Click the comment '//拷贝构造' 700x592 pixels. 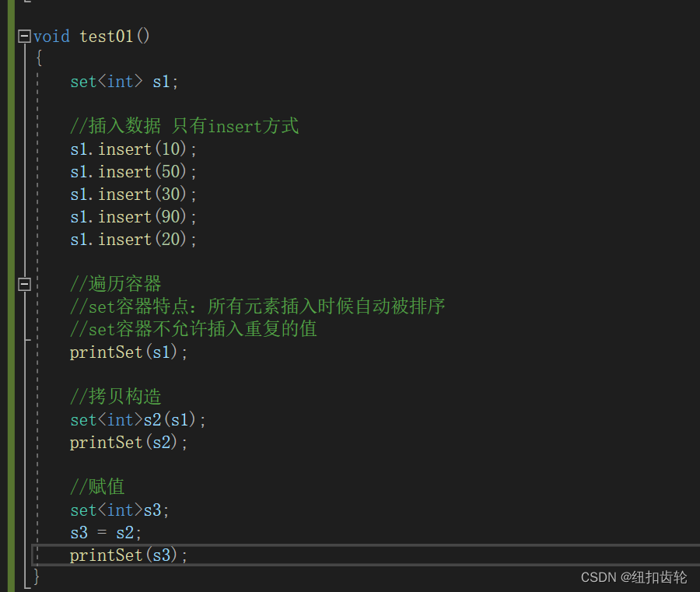[x=116, y=397]
